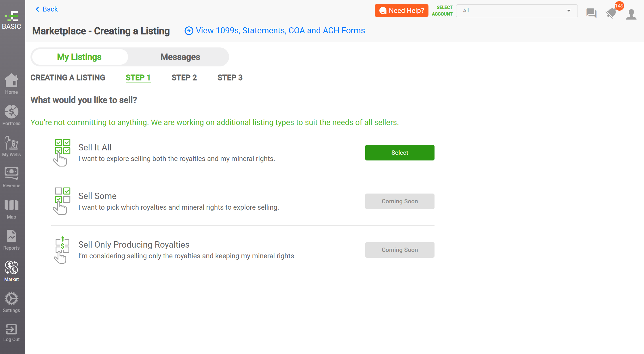Open the messages chat bubble icon
644x354 pixels.
591,13
